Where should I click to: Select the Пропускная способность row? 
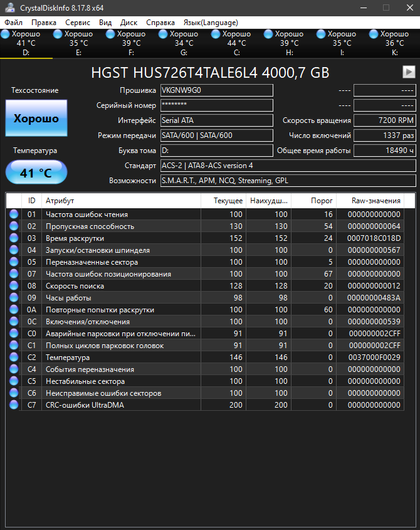point(205,226)
